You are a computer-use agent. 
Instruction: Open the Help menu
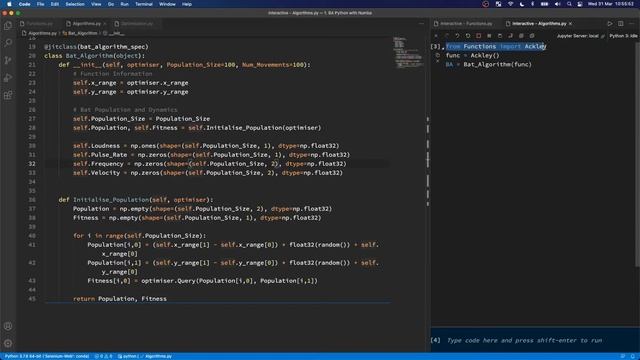coord(187,4)
